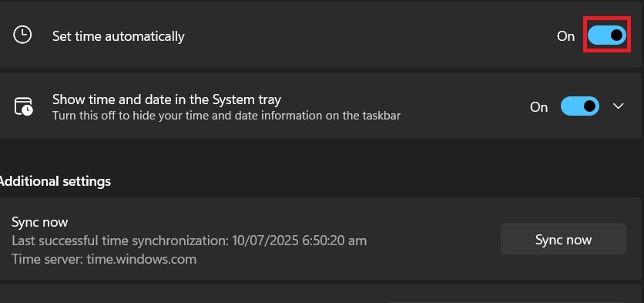Disable the Set time automatically toggle
This screenshot has width=644, height=303.
[x=606, y=35]
